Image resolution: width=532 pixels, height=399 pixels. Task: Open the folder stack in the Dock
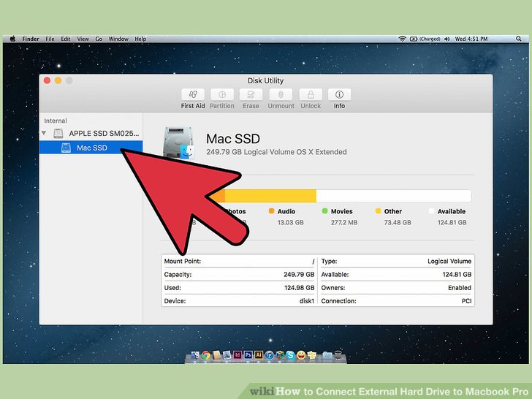pyautogui.click(x=327, y=355)
